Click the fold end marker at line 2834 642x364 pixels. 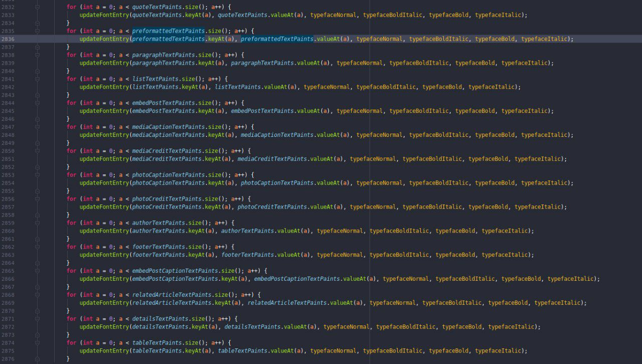point(37,23)
